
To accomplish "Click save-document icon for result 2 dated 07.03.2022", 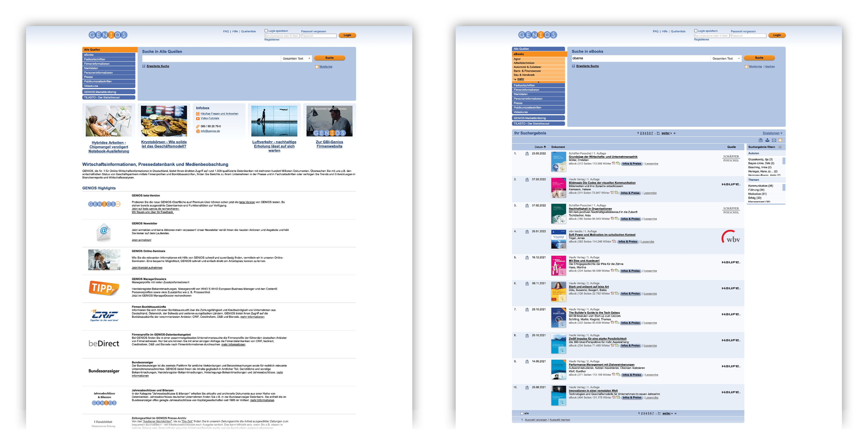I will point(527,180).
